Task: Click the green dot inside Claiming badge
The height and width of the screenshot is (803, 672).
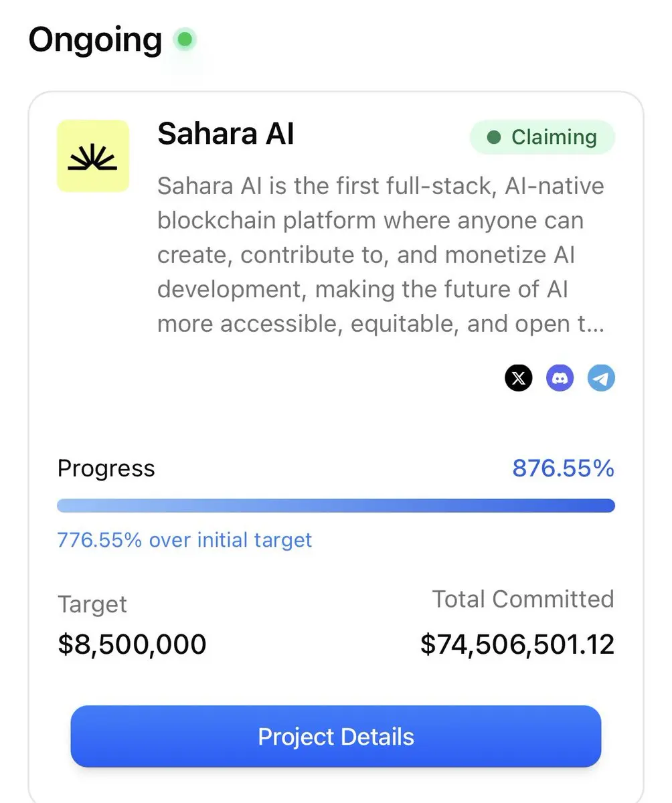Action: click(x=494, y=138)
